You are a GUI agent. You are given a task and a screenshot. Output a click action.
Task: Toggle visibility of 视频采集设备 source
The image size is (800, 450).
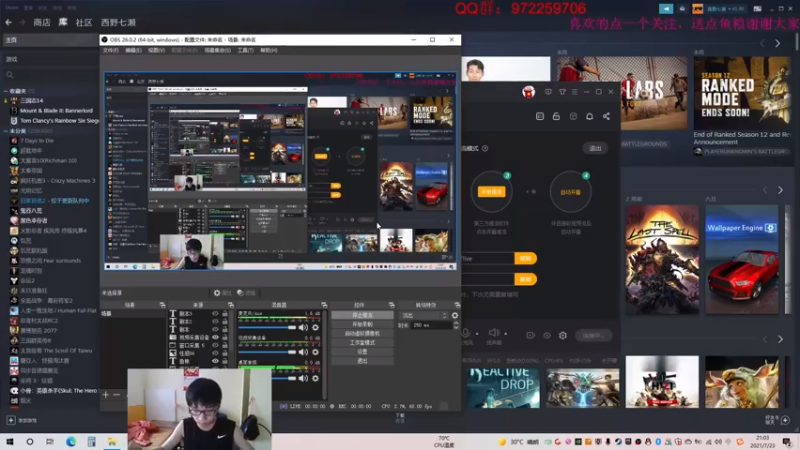[x=215, y=337]
